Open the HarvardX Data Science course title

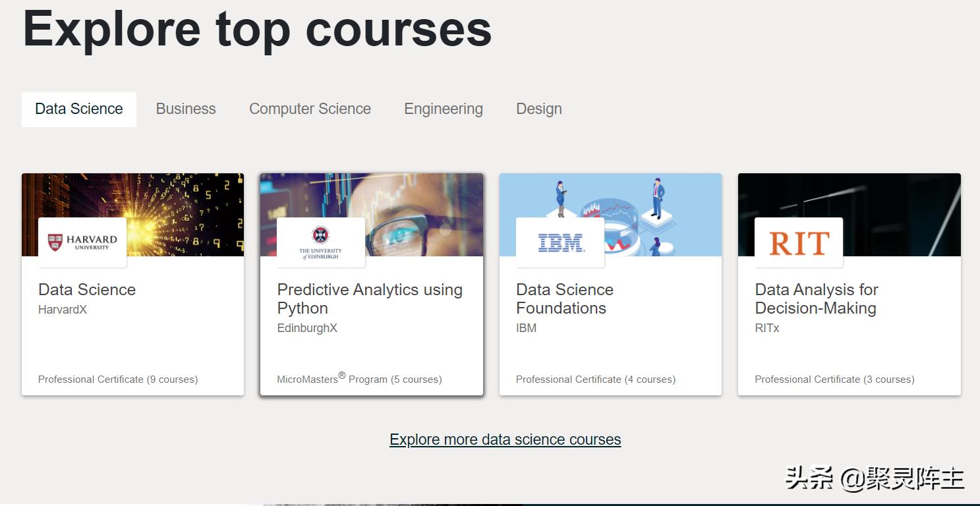[x=87, y=290]
